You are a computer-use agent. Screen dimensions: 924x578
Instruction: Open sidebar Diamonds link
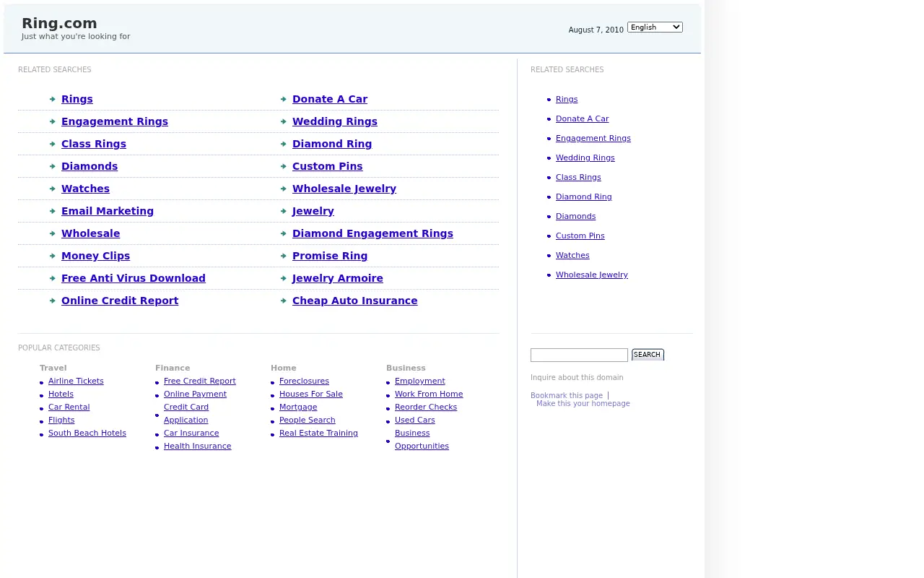575,216
